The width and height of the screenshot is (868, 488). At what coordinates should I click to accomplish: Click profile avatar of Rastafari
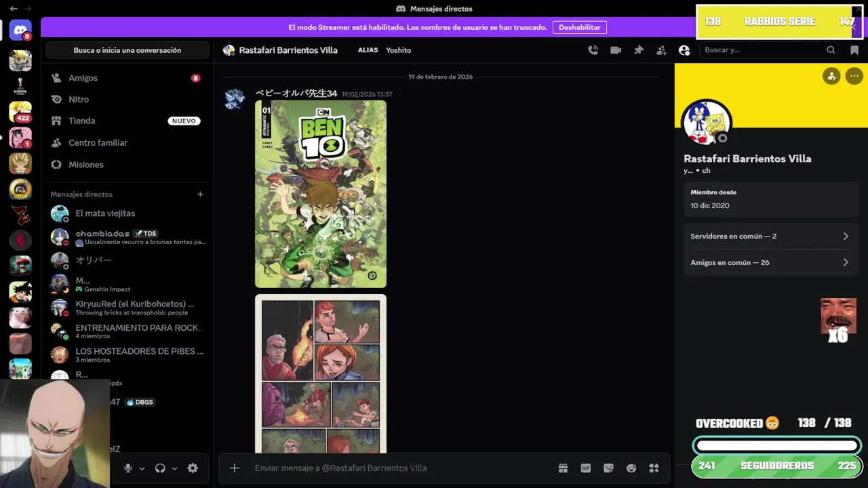706,123
